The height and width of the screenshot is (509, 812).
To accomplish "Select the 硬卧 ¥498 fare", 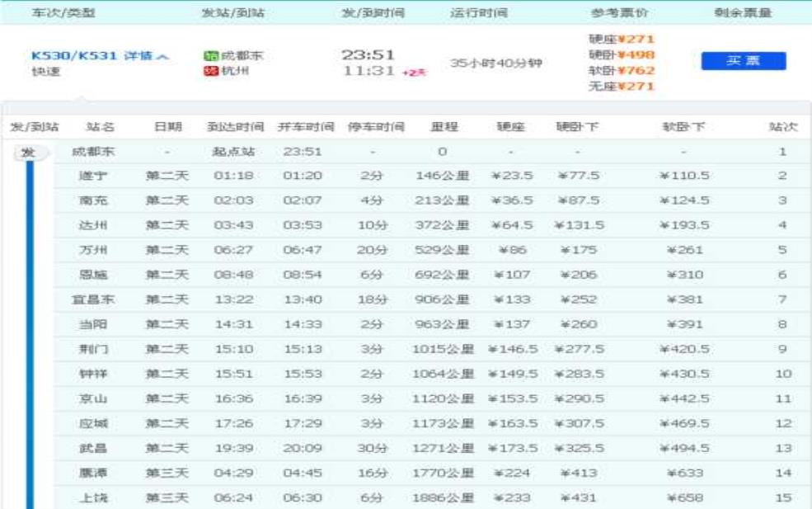I will coord(622,54).
